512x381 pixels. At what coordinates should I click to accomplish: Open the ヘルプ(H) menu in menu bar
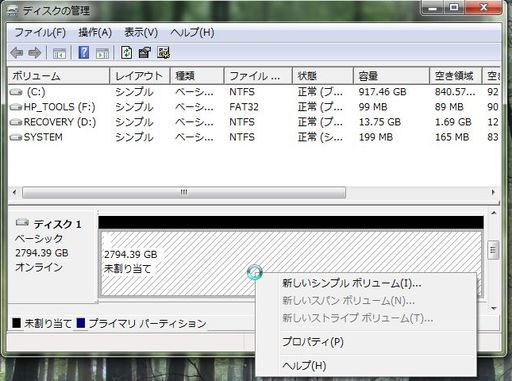point(192,32)
